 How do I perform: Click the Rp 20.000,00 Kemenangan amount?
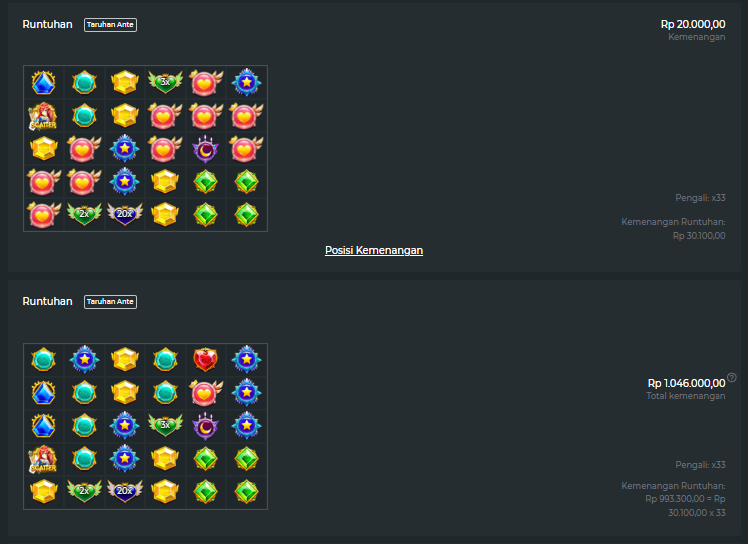coord(693,24)
